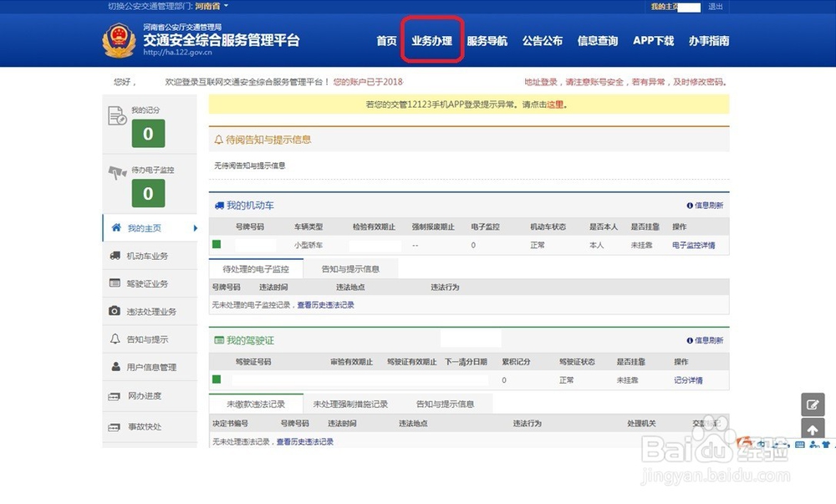The height and width of the screenshot is (504, 836).
Task: Open 违法处理业务 via the camera icon
Action: pyautogui.click(x=113, y=311)
